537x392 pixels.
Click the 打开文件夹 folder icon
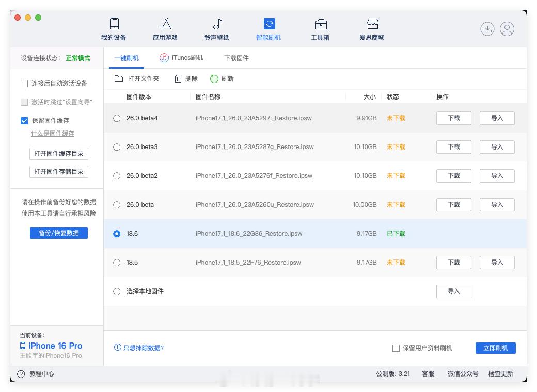coord(118,79)
